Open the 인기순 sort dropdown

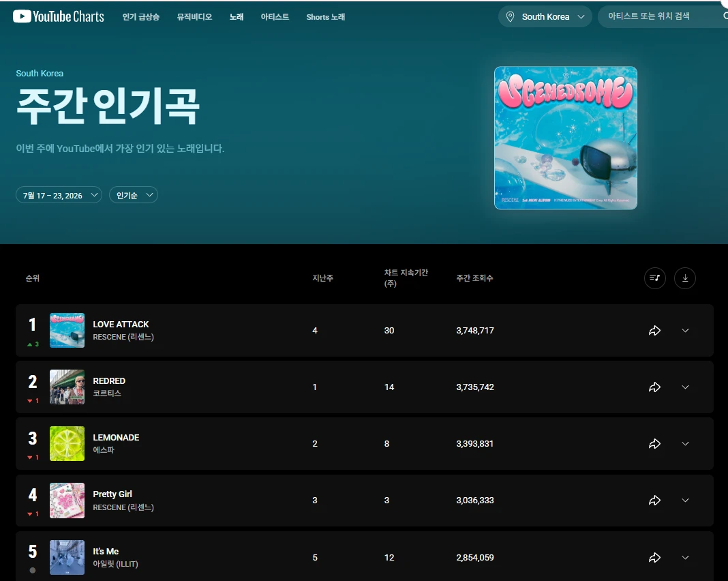tap(134, 195)
